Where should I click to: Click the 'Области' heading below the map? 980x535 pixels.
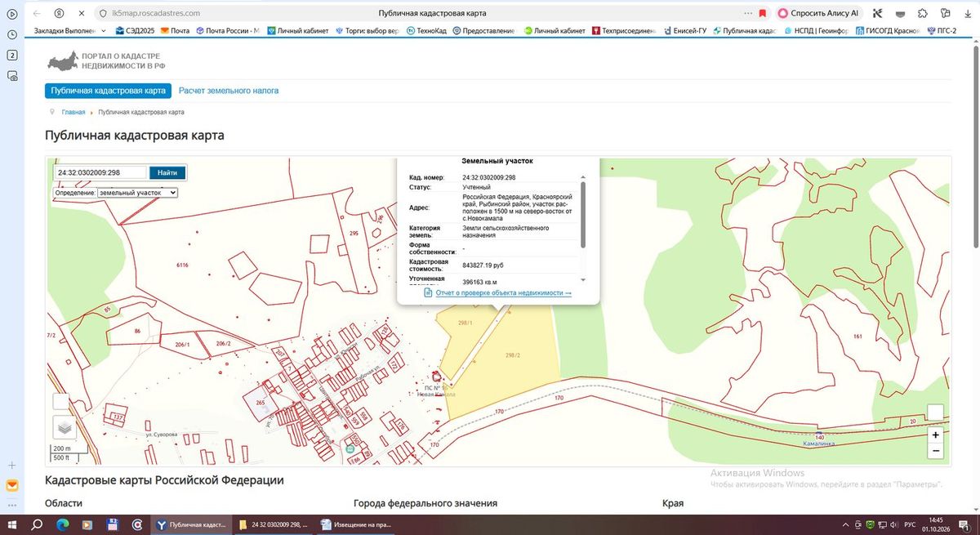[64, 504]
